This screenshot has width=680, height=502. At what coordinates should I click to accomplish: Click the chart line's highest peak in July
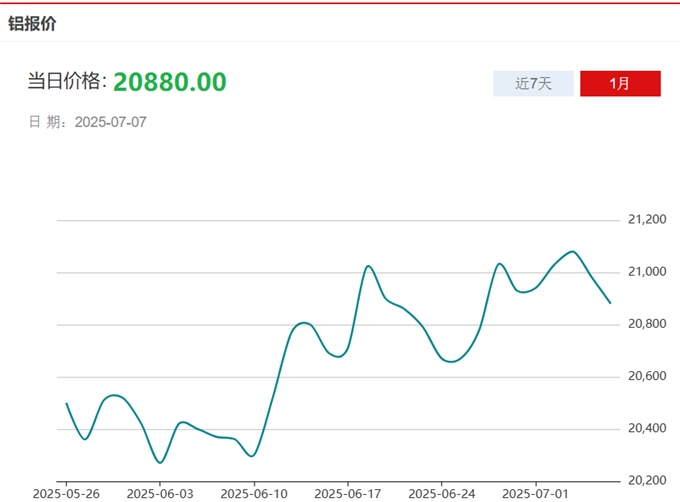[572, 252]
